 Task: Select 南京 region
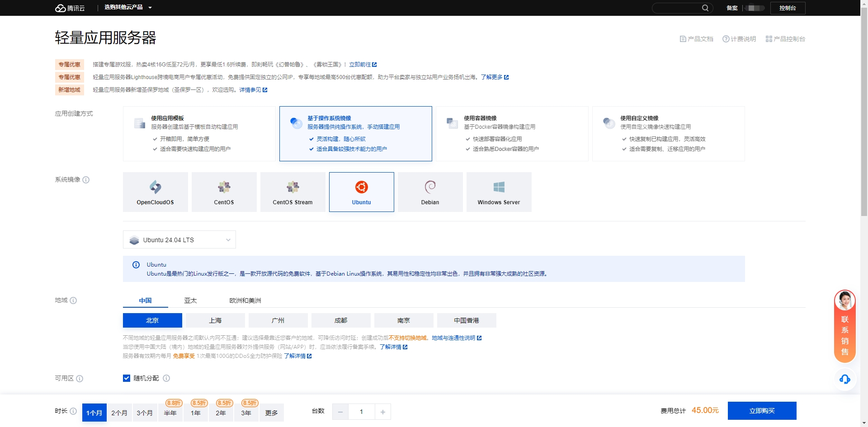(x=404, y=320)
